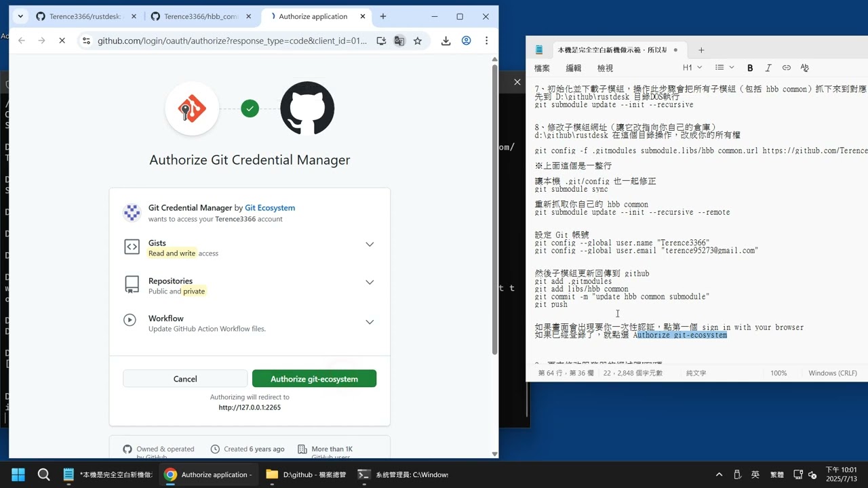The image size is (868, 488).
Task: Open Notepad list style dropdown
Action: (724, 68)
